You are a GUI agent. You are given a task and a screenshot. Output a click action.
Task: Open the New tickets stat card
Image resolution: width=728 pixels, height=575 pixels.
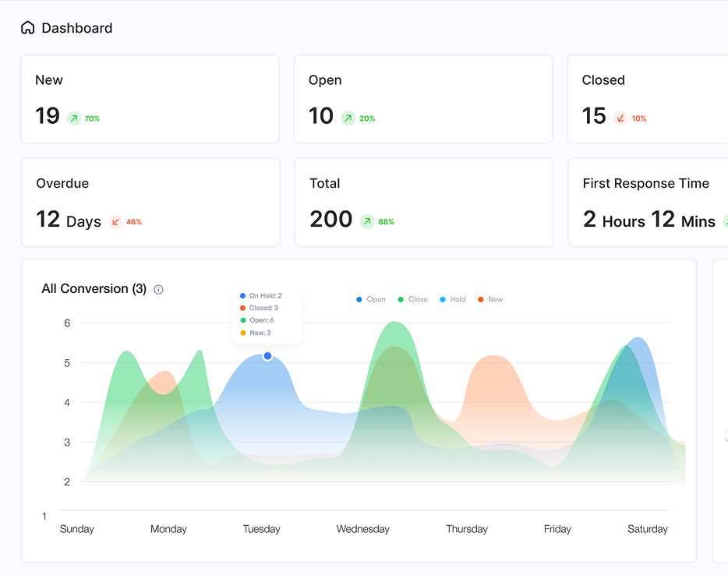[x=150, y=99]
